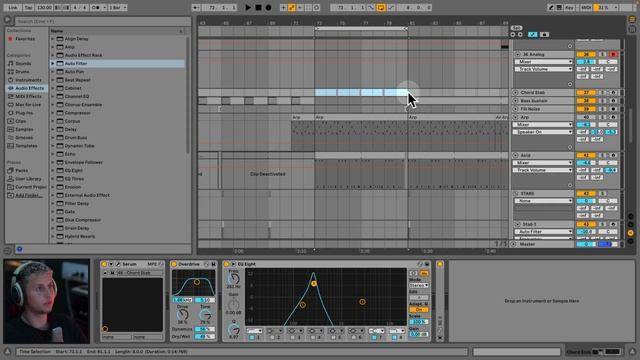Select Favorites in Collections
The height and width of the screenshot is (360, 640).
25,39
